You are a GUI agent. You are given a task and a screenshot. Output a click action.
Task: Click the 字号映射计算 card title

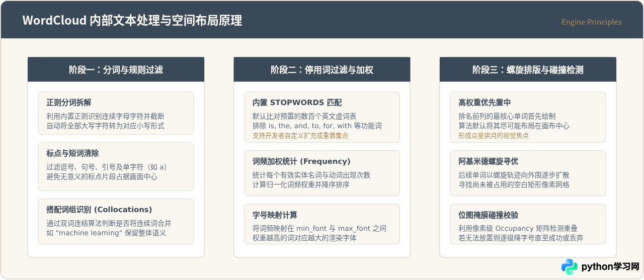(275, 215)
